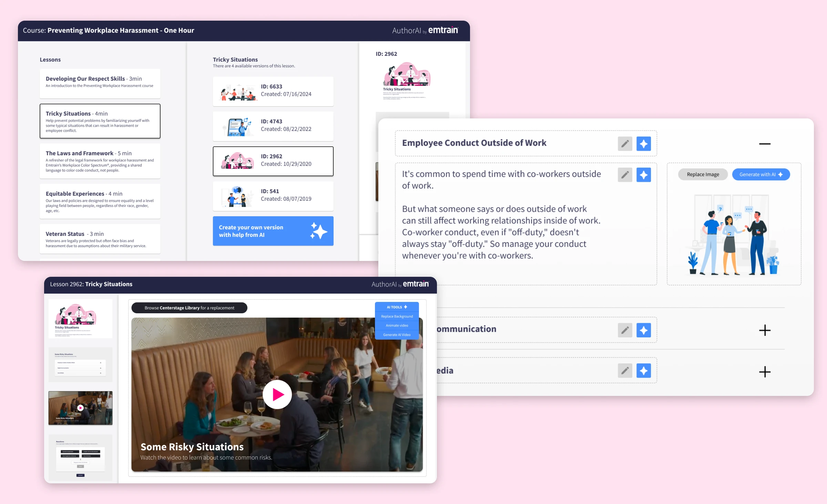
Task: Click Generate with AI button
Action: 760,175
